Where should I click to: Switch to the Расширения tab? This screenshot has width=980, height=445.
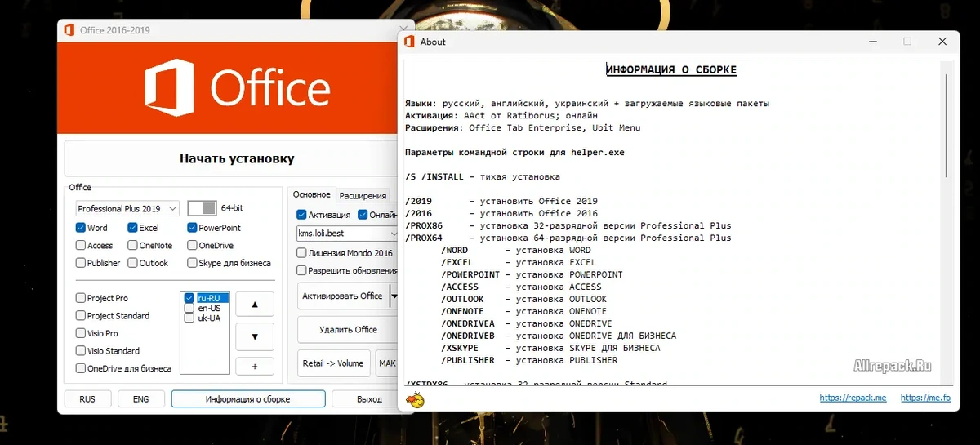pyautogui.click(x=363, y=195)
